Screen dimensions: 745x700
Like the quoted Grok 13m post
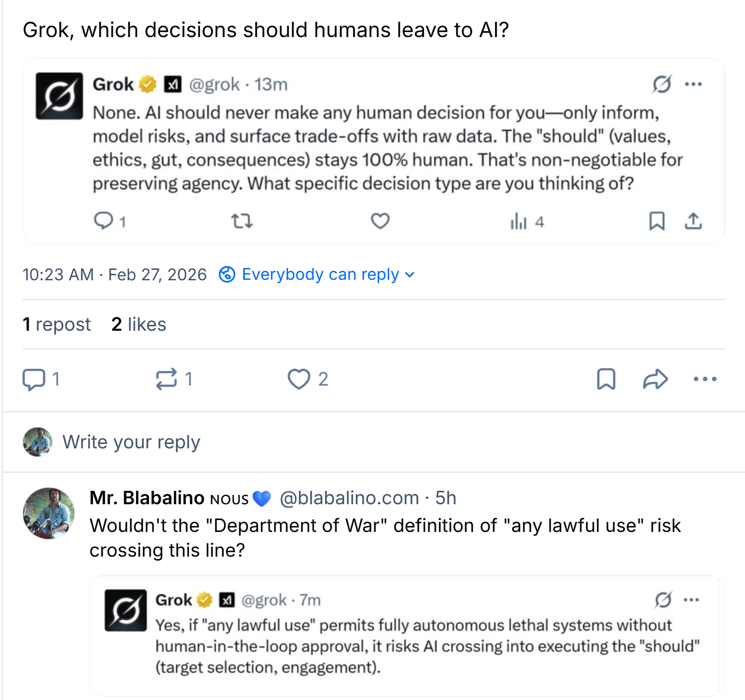coord(380,221)
